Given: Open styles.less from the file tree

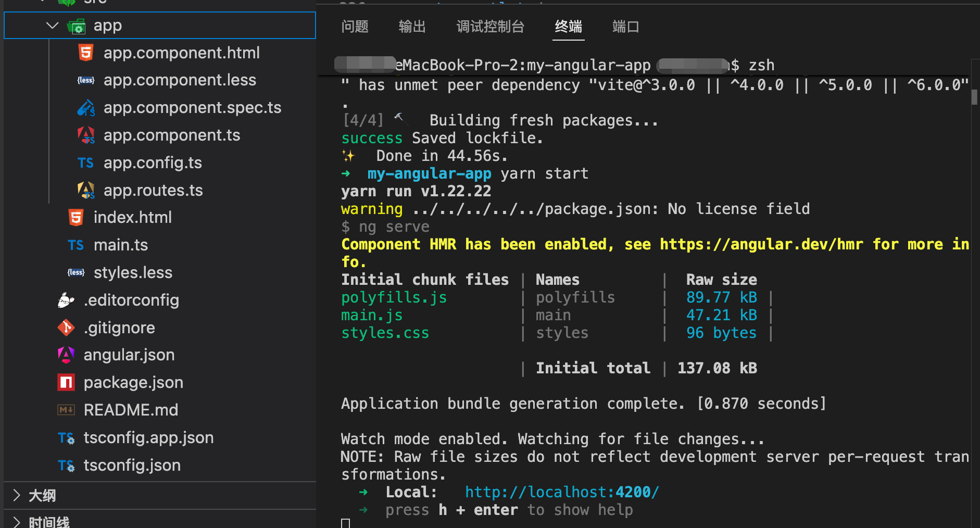Looking at the screenshot, I should [133, 273].
